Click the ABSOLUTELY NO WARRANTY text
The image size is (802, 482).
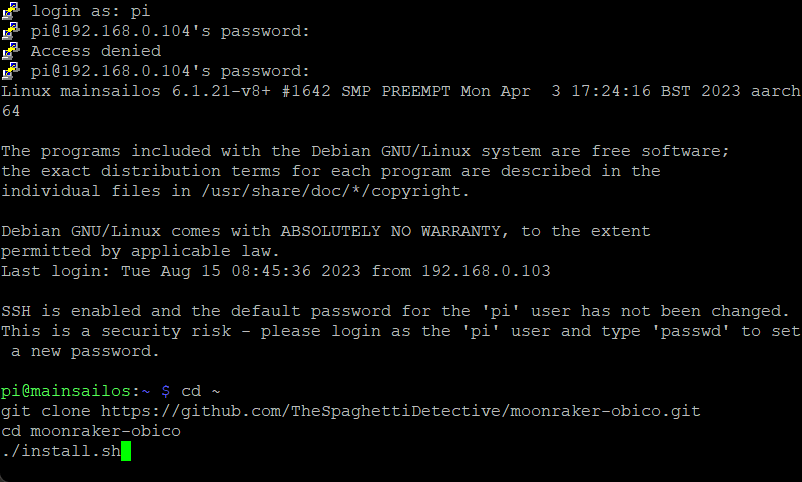click(390, 231)
